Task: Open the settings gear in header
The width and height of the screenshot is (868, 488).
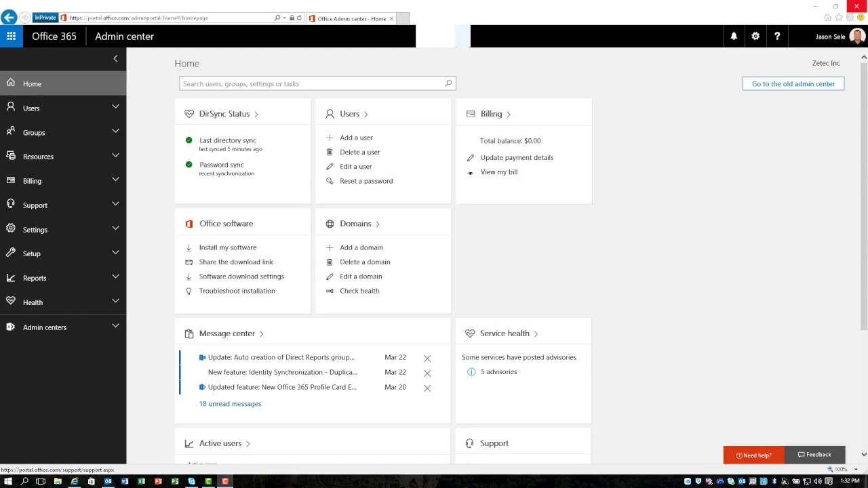Action: tap(755, 36)
